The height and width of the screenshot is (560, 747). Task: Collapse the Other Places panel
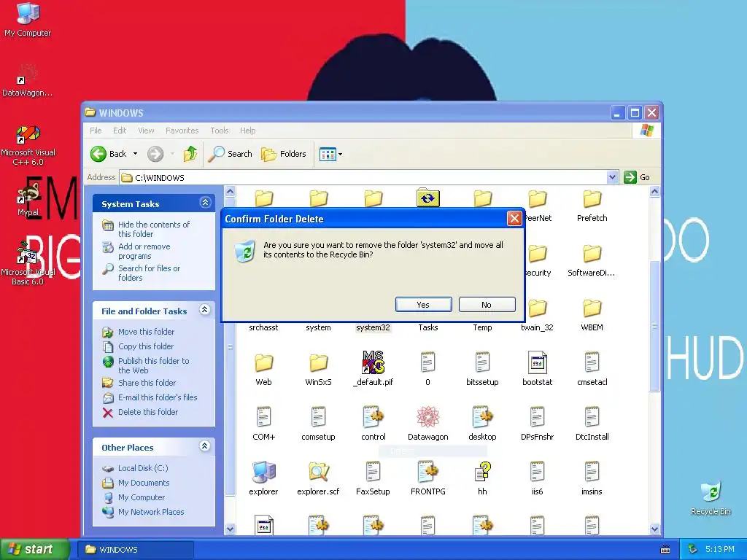coord(205,446)
